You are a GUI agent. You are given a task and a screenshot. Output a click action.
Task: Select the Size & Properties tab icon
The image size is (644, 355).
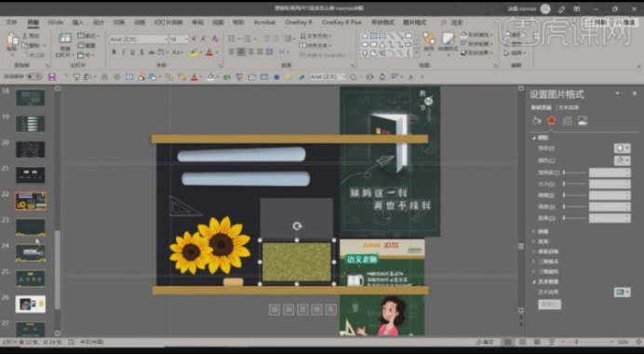pyautogui.click(x=567, y=120)
